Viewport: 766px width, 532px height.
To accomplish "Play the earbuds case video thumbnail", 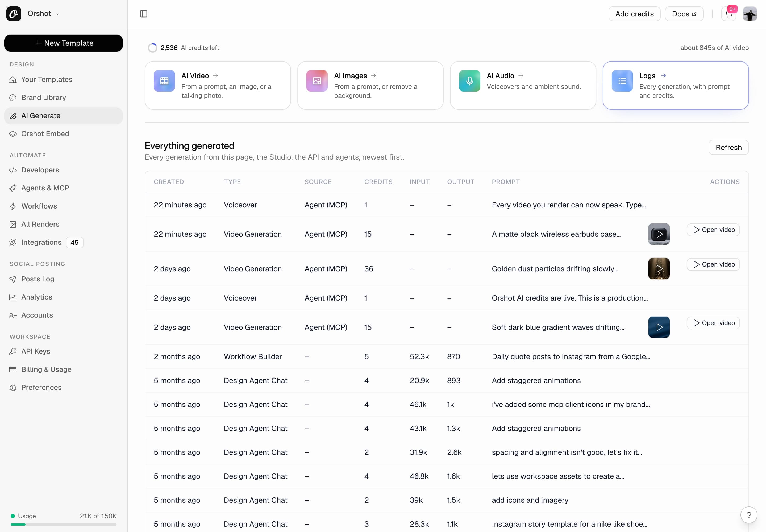I will [659, 234].
